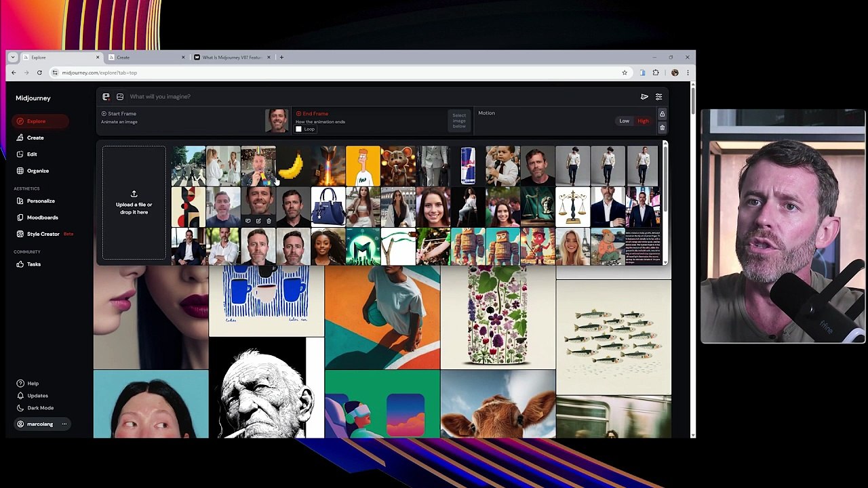
Task: Select the orange-haired cartoon character image
Action: point(363,166)
